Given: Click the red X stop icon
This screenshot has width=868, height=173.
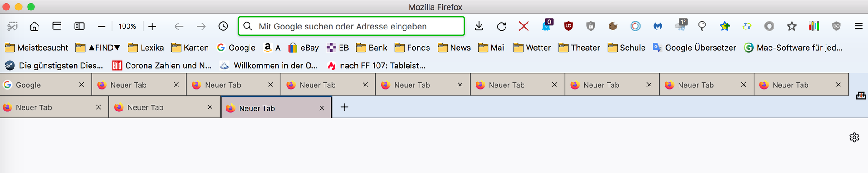Looking at the screenshot, I should click(x=524, y=26).
